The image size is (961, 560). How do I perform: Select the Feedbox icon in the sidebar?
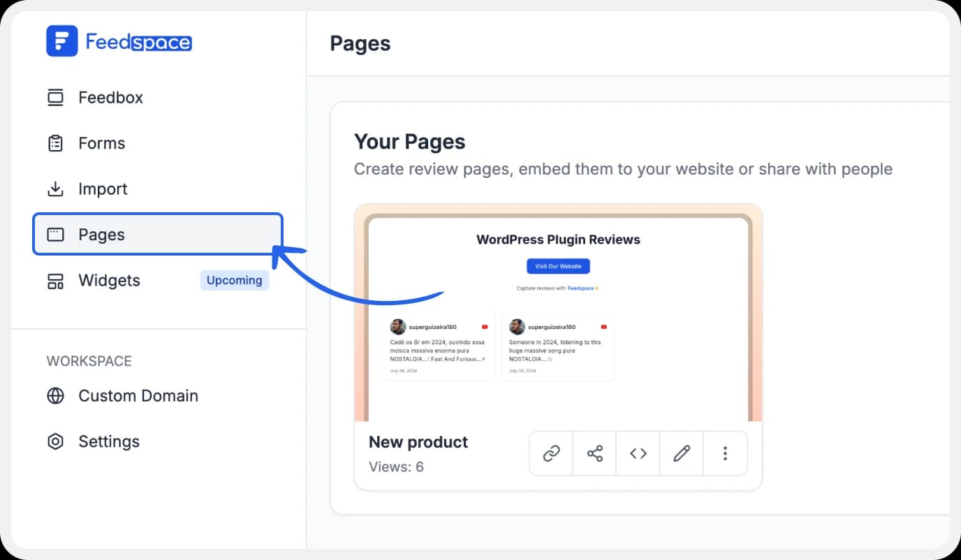(x=55, y=97)
